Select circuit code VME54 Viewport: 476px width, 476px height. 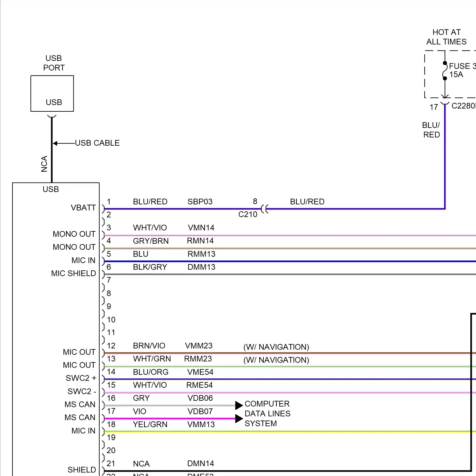(x=200, y=372)
